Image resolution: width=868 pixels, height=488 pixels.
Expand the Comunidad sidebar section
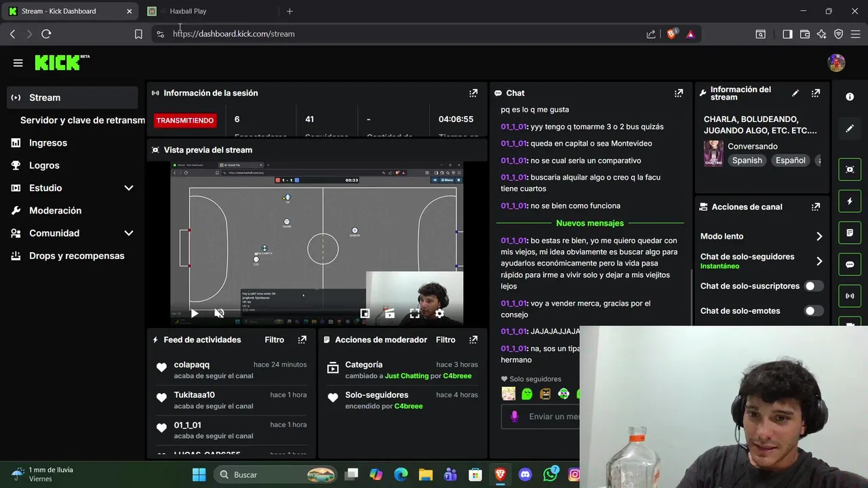[x=129, y=233]
